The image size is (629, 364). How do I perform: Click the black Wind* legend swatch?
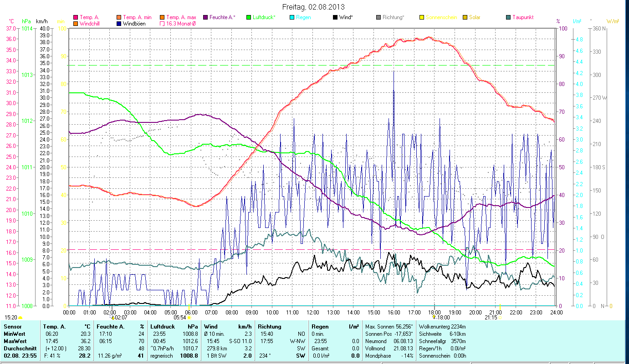335,17
